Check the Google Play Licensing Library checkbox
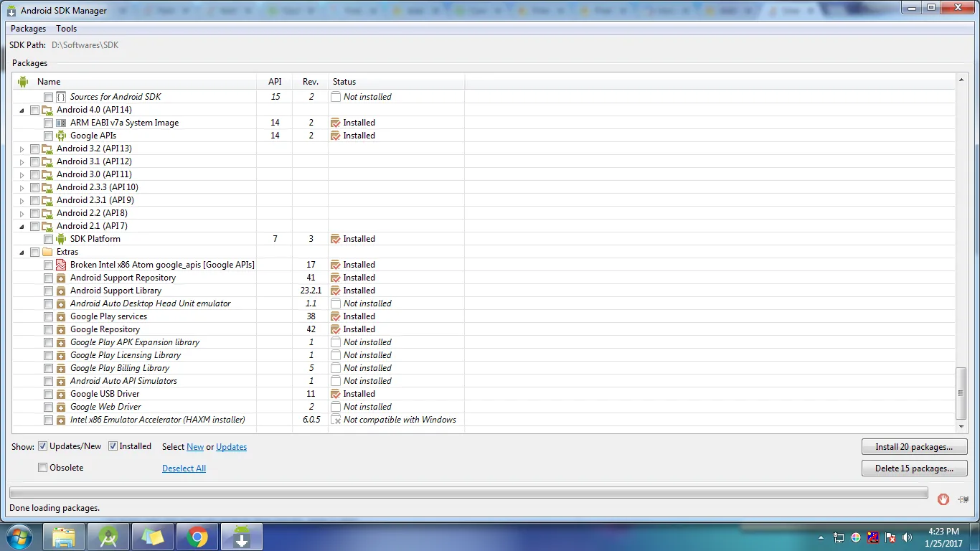 click(48, 355)
